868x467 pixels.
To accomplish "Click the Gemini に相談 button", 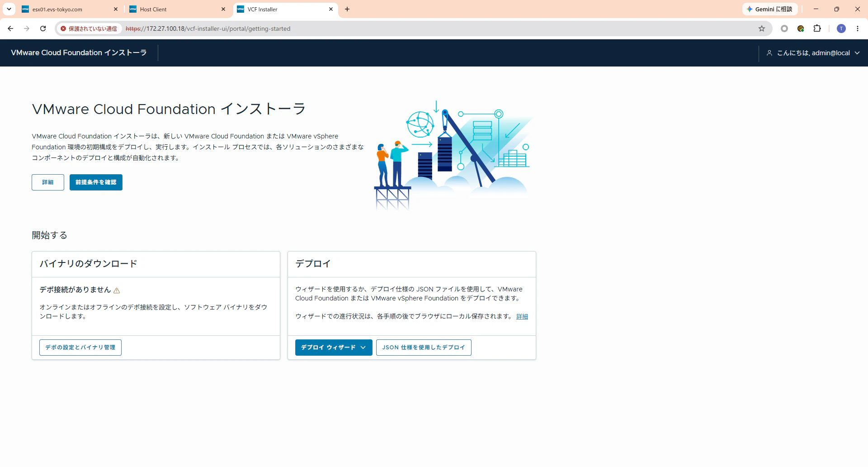I will point(770,9).
